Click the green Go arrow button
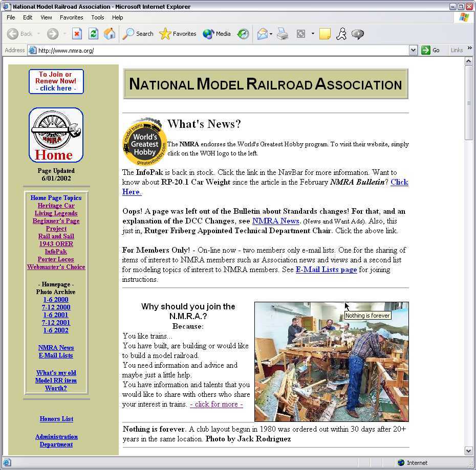Viewport: 476px width, 470px height. tap(426, 50)
